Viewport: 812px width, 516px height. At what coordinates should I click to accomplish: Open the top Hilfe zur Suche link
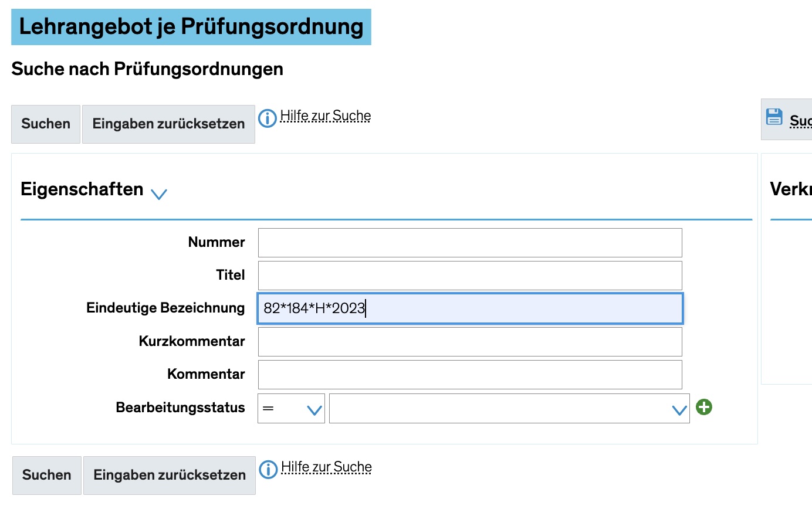326,116
